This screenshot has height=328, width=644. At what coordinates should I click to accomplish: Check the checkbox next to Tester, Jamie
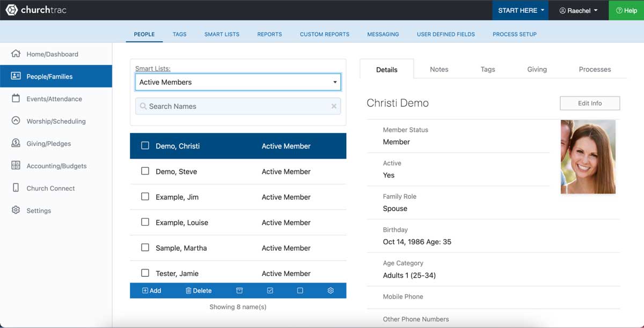click(145, 273)
